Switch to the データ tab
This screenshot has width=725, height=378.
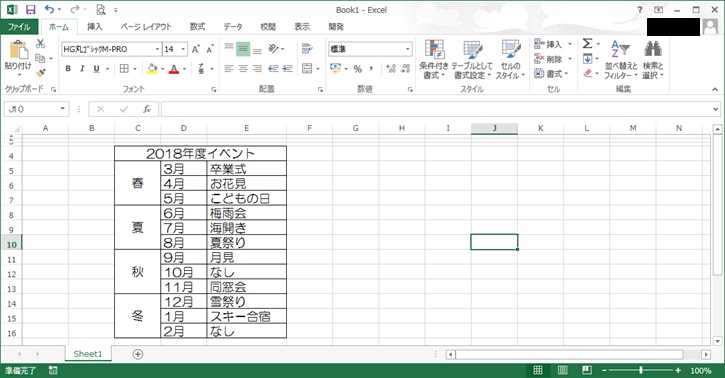[x=233, y=27]
